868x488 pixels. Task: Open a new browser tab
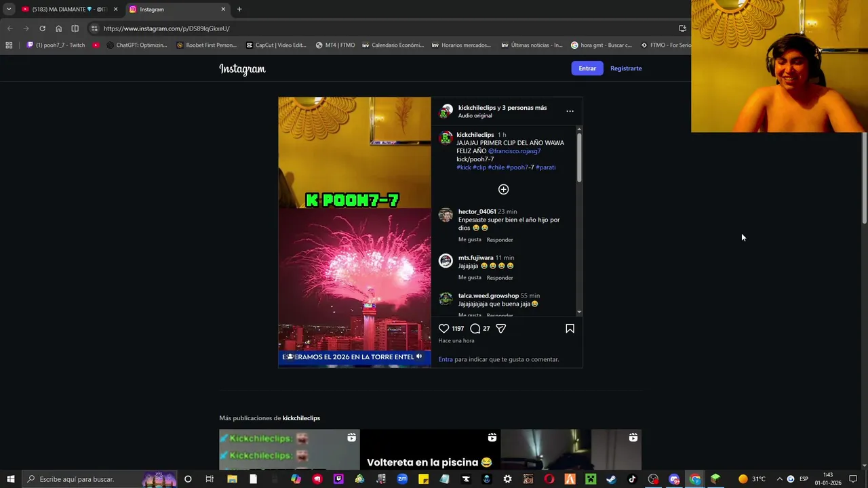239,9
